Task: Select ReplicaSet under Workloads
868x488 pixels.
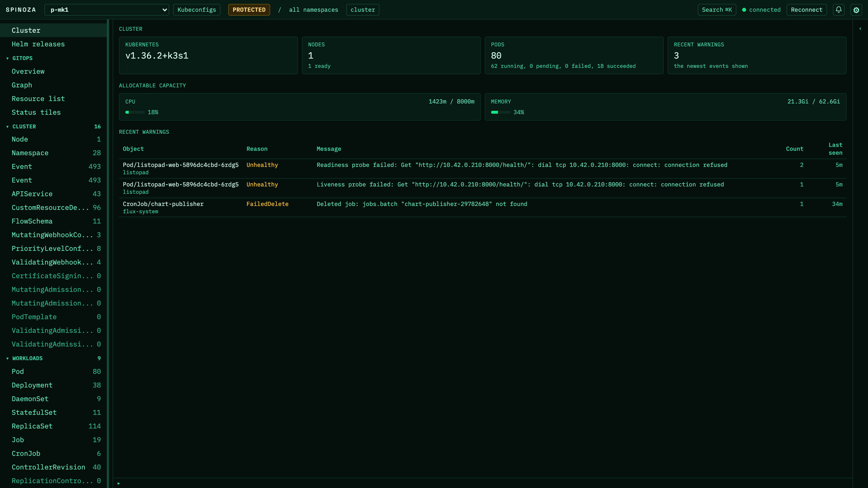Action: point(53,426)
